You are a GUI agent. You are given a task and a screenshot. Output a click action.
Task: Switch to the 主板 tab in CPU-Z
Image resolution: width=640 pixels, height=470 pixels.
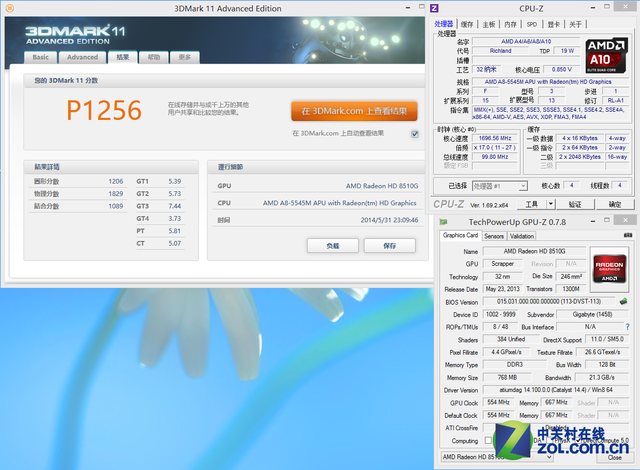pyautogui.click(x=489, y=24)
